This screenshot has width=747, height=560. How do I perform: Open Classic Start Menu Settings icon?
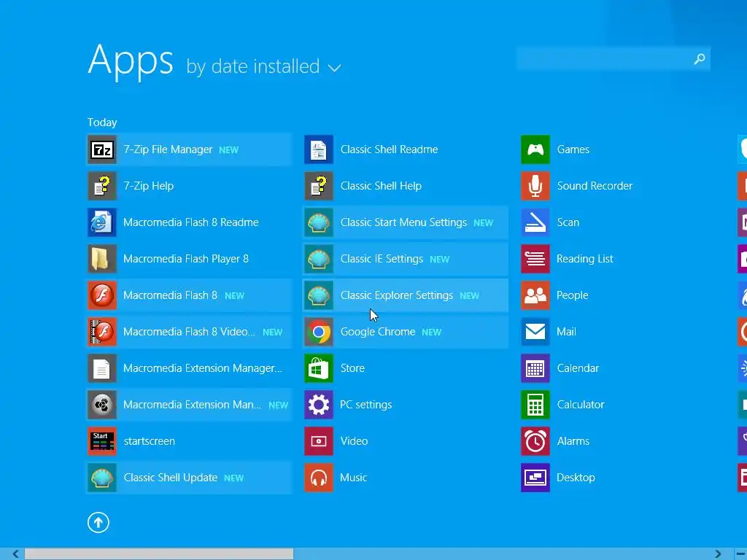[319, 222]
